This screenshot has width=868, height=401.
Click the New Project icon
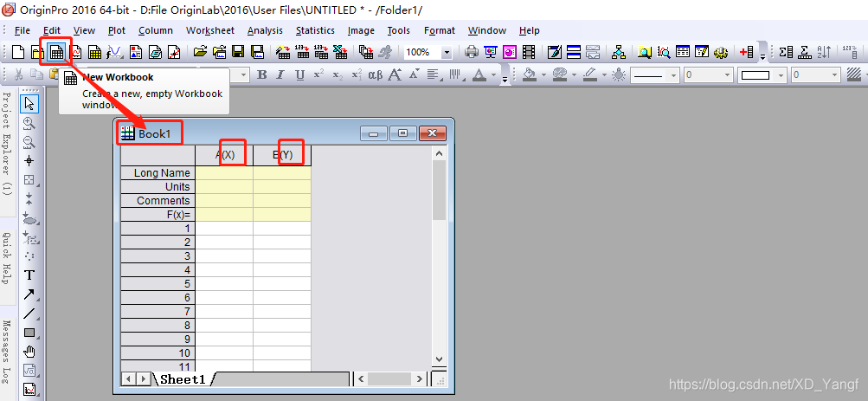coord(18,53)
